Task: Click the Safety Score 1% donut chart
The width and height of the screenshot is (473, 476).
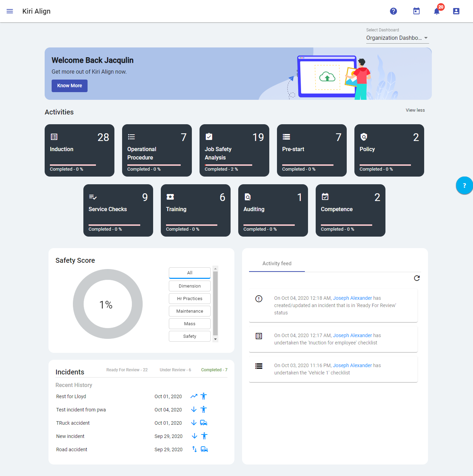Action: coord(108,304)
